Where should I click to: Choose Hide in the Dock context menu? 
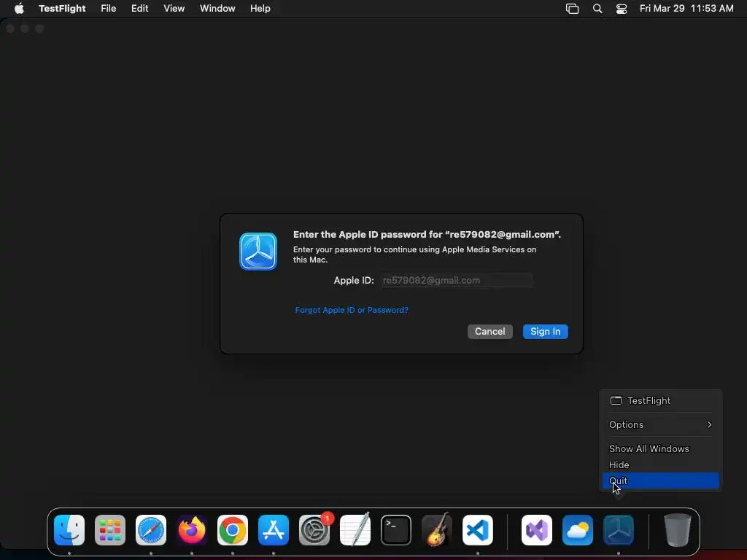(661, 464)
